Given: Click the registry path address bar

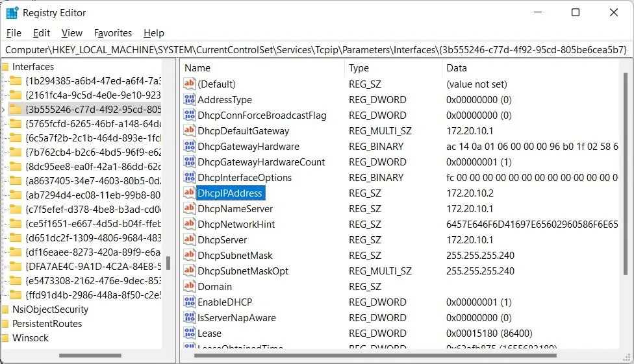Looking at the screenshot, I should [x=316, y=50].
